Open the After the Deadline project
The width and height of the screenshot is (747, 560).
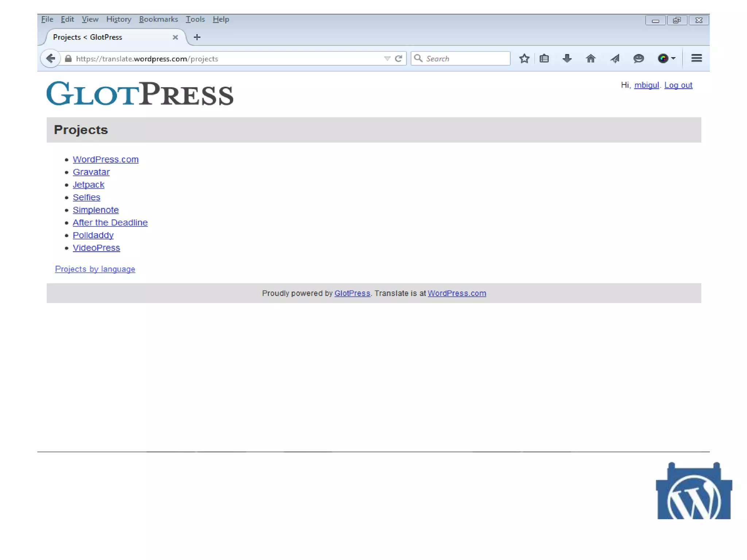[110, 222]
